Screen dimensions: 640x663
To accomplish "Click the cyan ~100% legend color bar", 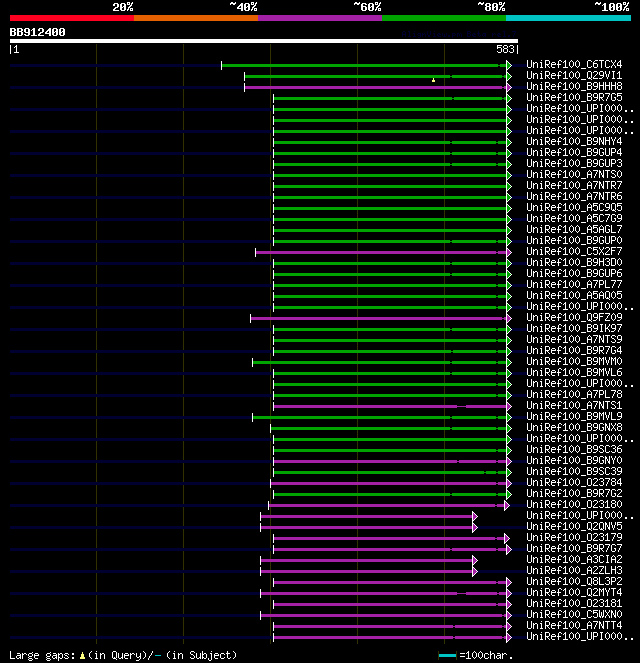I will coord(569,18).
